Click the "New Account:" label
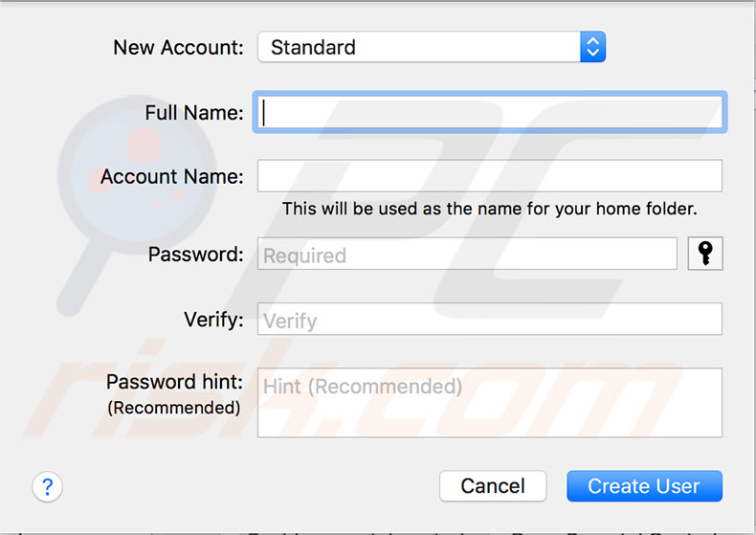 pyautogui.click(x=179, y=47)
